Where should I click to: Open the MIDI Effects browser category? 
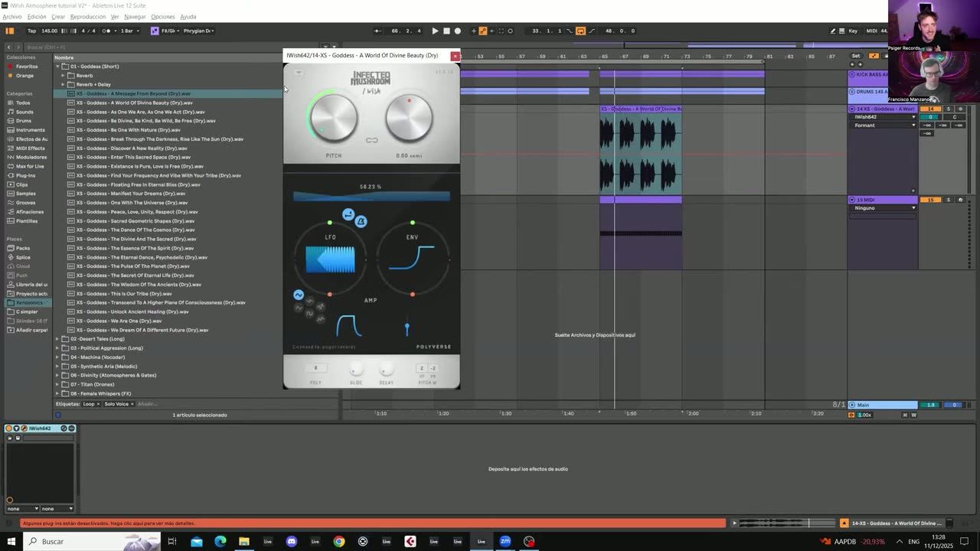[30, 148]
